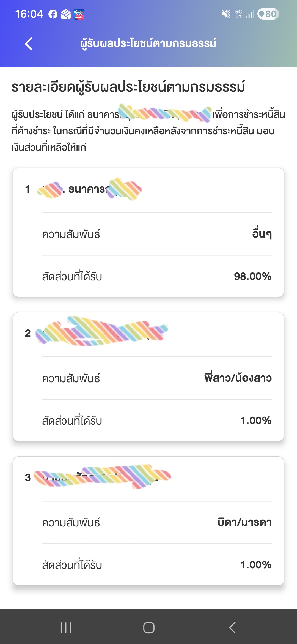Tap beneficiary 2's 1.00% share value

coord(256,421)
